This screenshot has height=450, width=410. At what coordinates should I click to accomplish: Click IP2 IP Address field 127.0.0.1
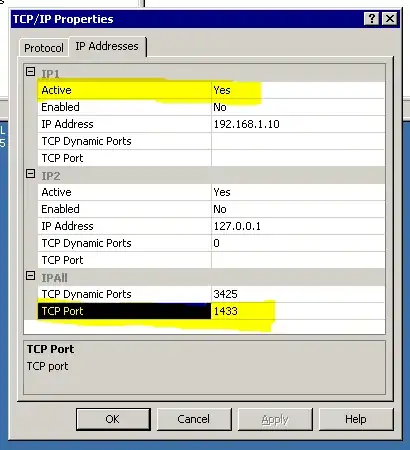pyautogui.click(x=298, y=226)
